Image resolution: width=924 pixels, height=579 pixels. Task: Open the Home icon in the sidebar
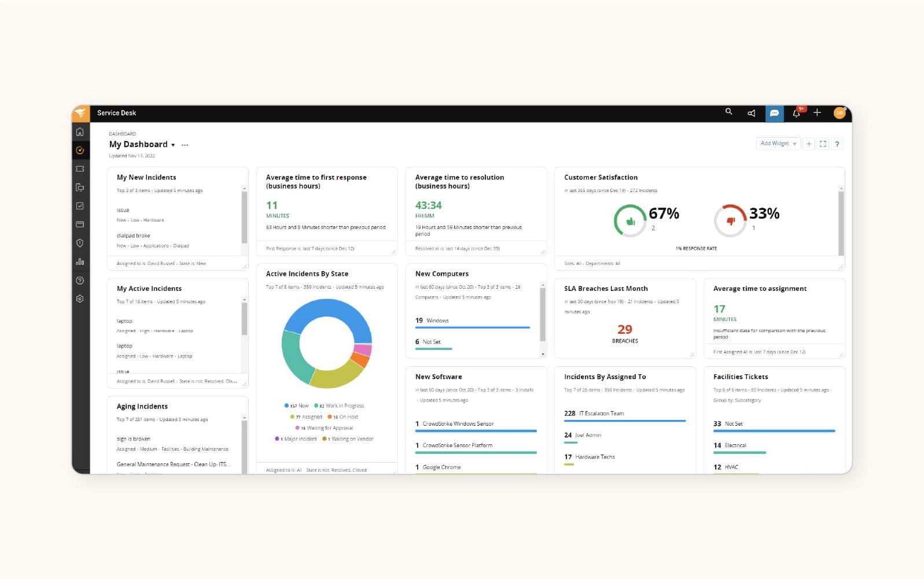80,132
